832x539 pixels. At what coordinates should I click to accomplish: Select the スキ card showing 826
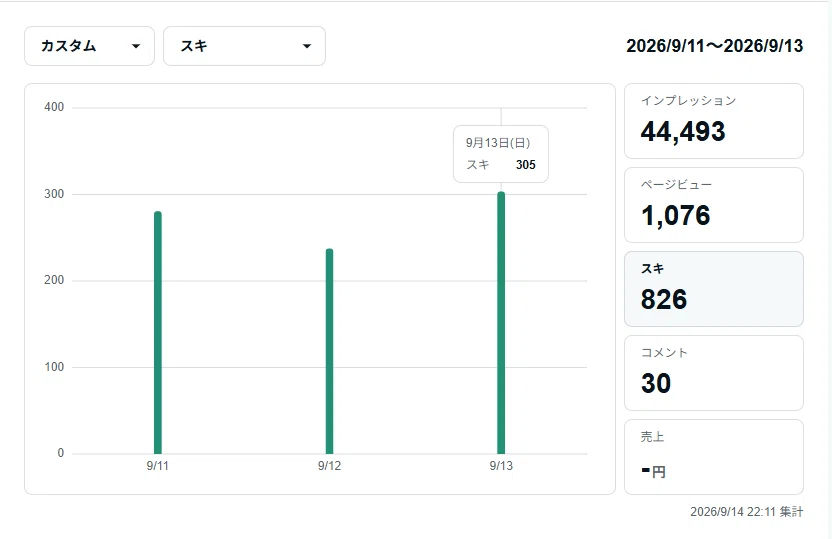coord(714,289)
